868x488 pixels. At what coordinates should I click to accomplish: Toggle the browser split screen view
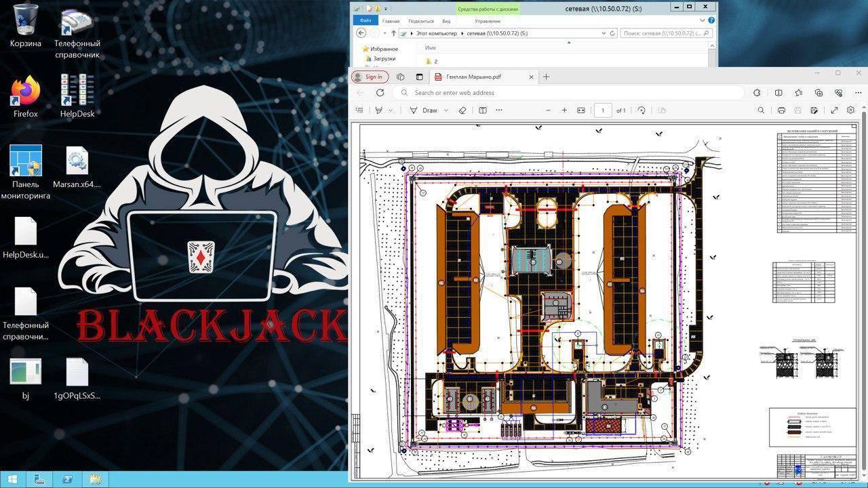click(x=778, y=93)
